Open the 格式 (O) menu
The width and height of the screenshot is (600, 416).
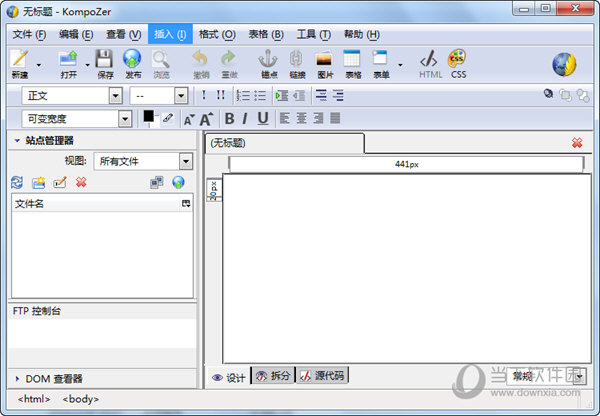point(217,34)
